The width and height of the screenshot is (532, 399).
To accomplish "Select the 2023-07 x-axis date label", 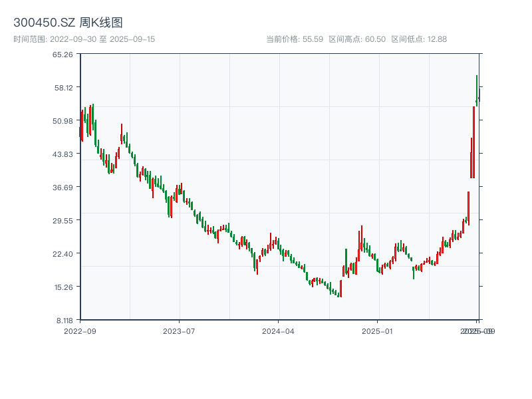I will tap(180, 331).
